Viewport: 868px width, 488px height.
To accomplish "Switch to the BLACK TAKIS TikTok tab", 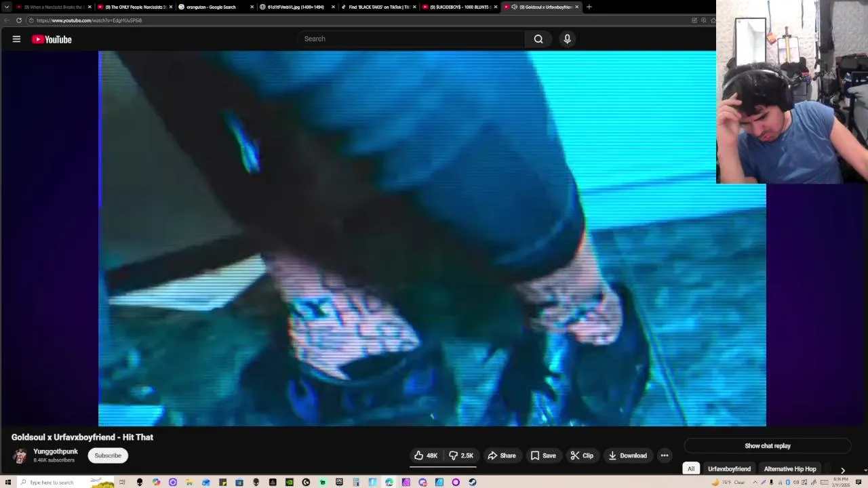I will [378, 7].
